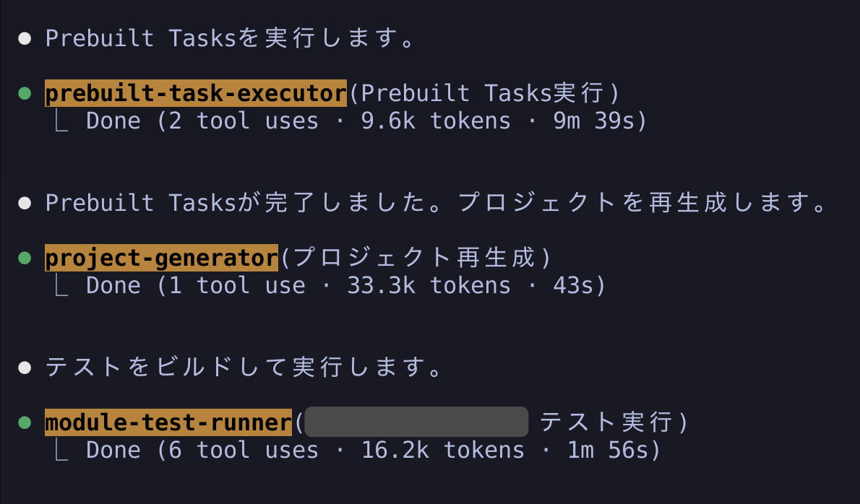Click the gray redacted block in the module-test-runner line
The height and width of the screenshot is (504, 860).
pyautogui.click(x=416, y=422)
